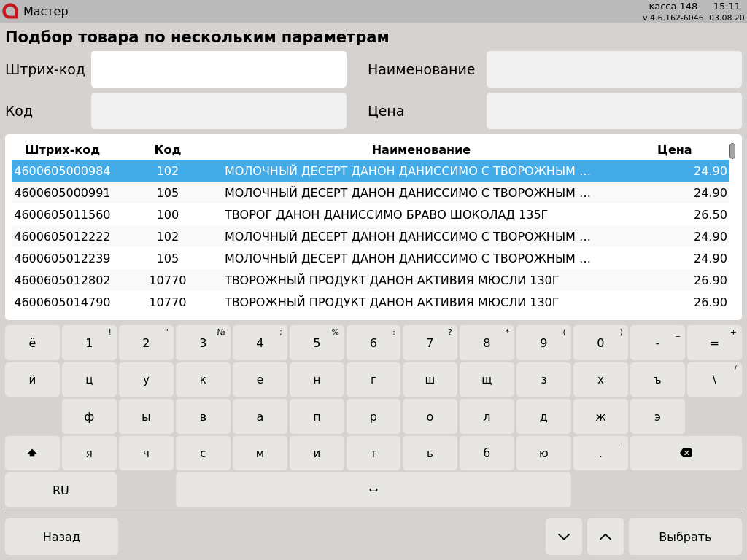Screen dimensions: 747x560
Task: Click the red app logo icon
Action: (x=10, y=11)
